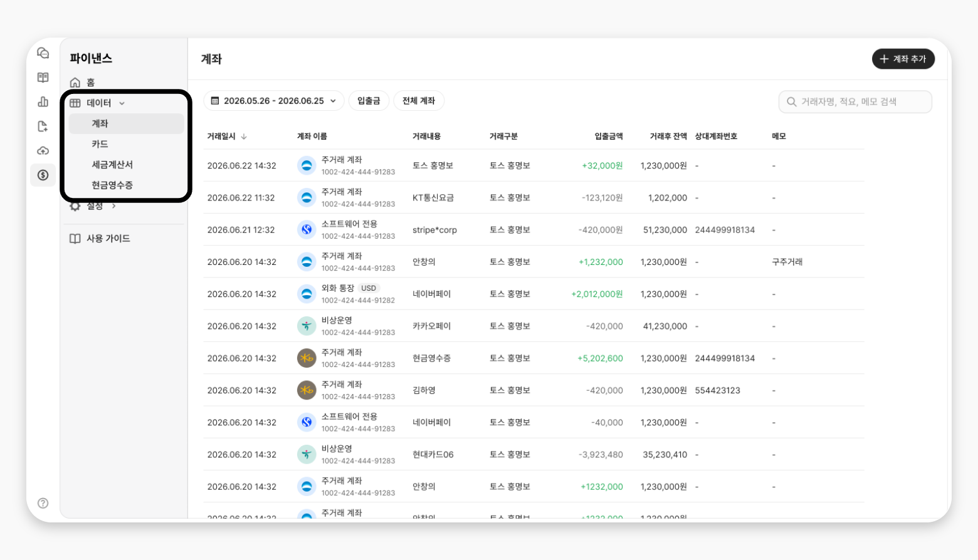Click the 2026.06.21 12:32 date cell
Viewport: 978px width, 560px height.
(x=241, y=230)
